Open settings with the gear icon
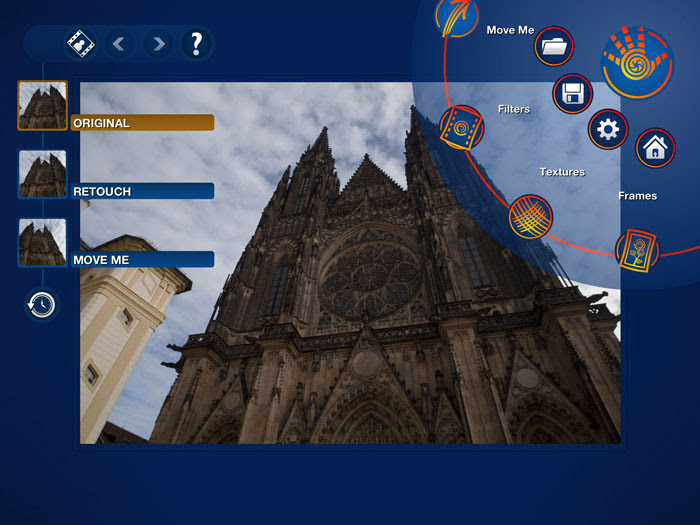700x525 pixels. click(608, 129)
